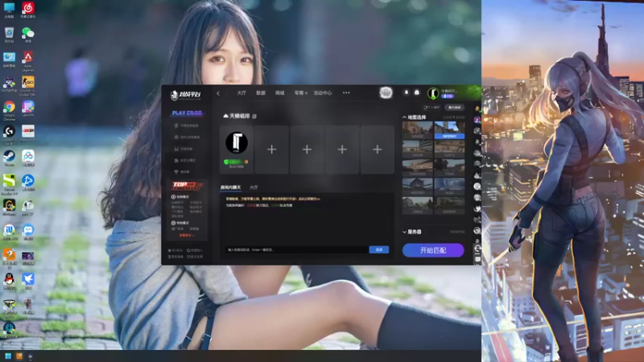Open the gift box icon next to the bell

(416, 93)
